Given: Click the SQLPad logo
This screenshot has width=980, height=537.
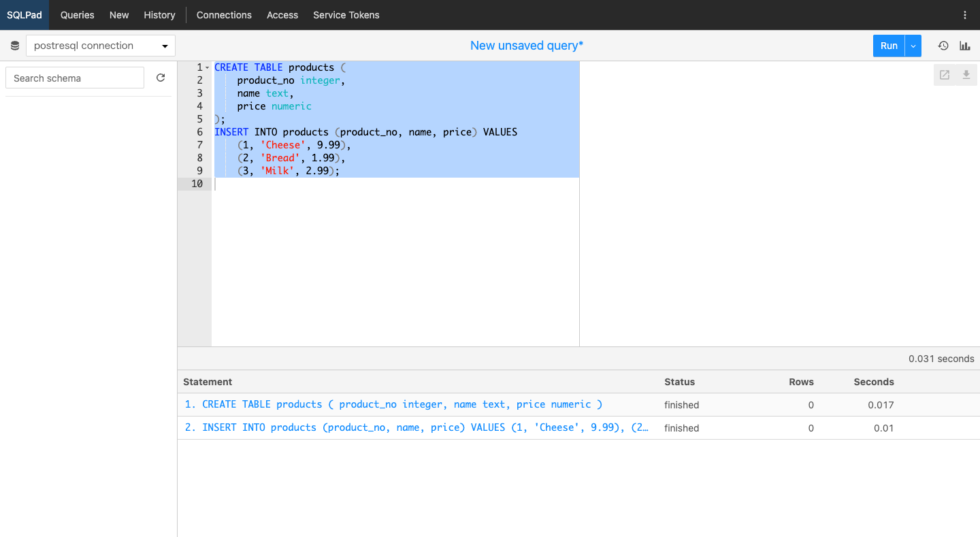Looking at the screenshot, I should click(24, 15).
